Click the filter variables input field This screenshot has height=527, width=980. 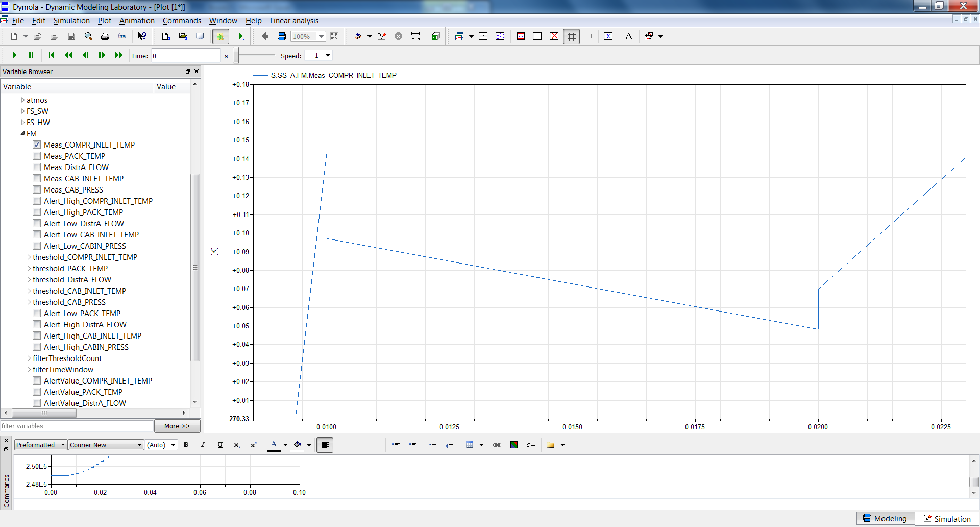point(77,425)
